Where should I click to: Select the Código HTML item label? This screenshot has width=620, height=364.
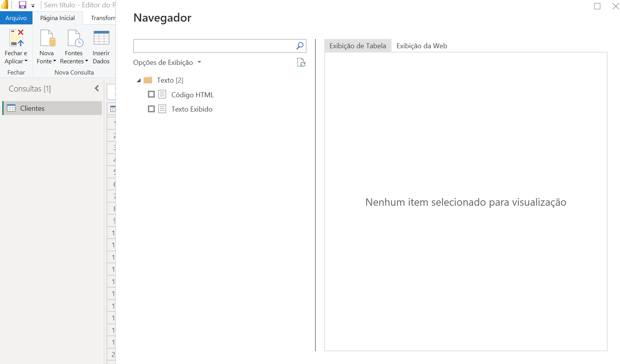[192, 95]
